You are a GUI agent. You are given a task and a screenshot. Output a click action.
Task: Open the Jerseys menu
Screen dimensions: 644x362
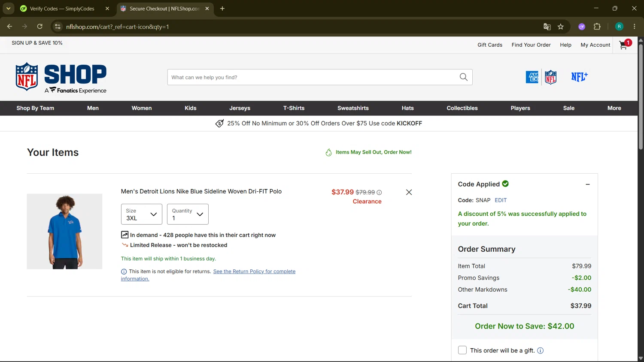point(240,108)
